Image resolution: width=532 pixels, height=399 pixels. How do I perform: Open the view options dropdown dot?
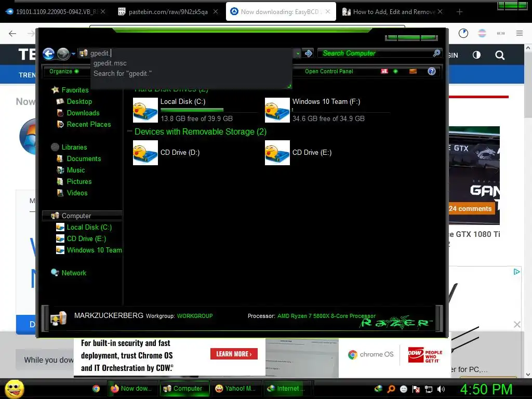[395, 71]
